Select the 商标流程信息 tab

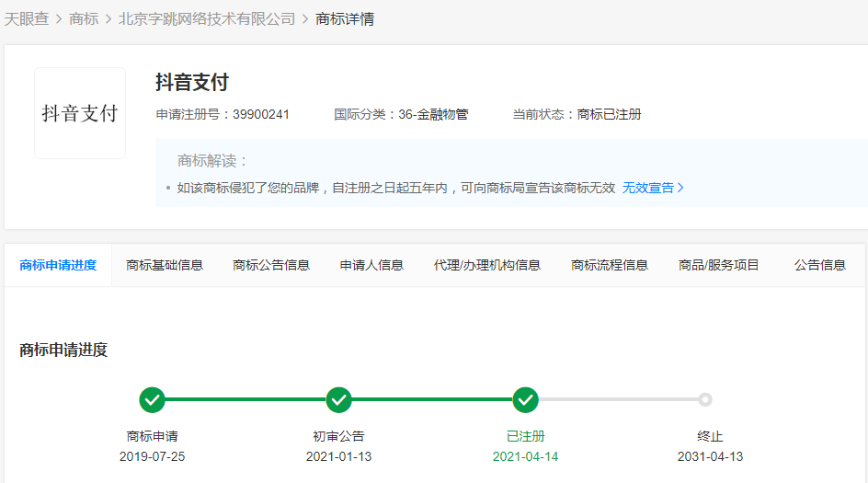[x=610, y=265]
